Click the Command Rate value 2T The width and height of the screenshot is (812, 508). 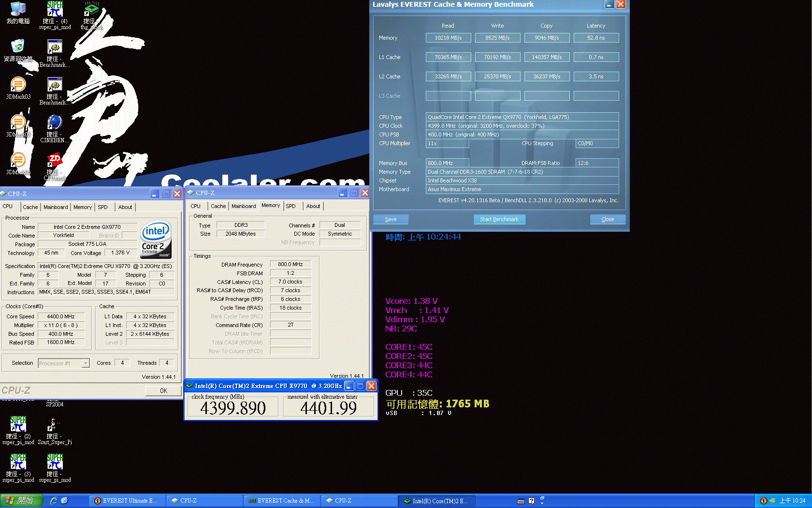click(290, 325)
